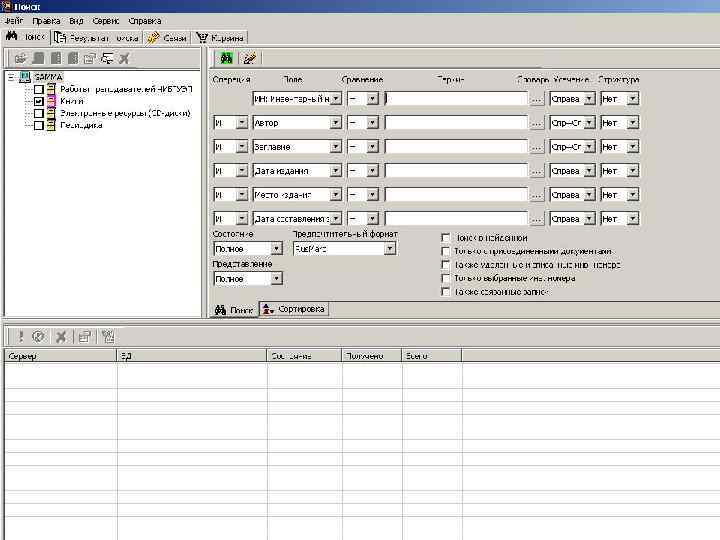Click the Книги database icon
This screenshot has height=540, width=720.
(x=51, y=101)
